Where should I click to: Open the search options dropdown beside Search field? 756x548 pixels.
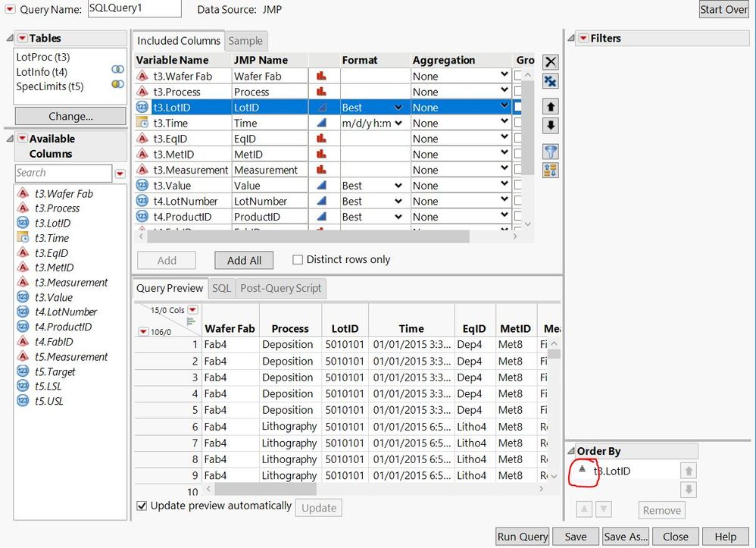tap(120, 174)
